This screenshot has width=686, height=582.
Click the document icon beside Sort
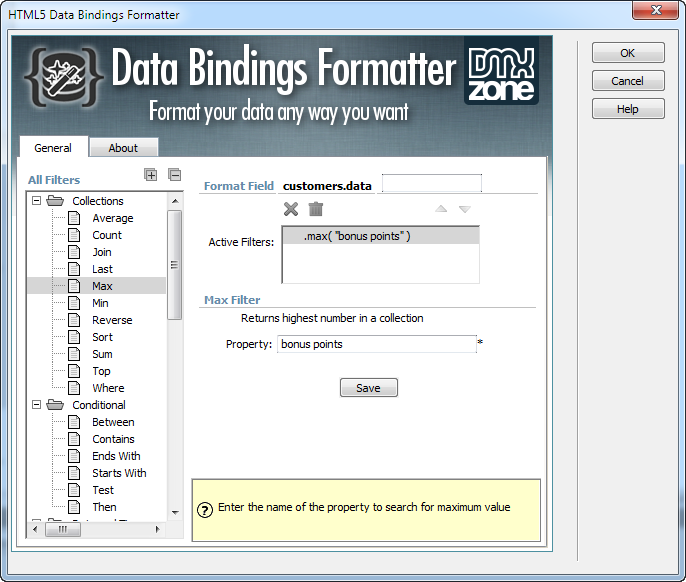click(x=74, y=337)
